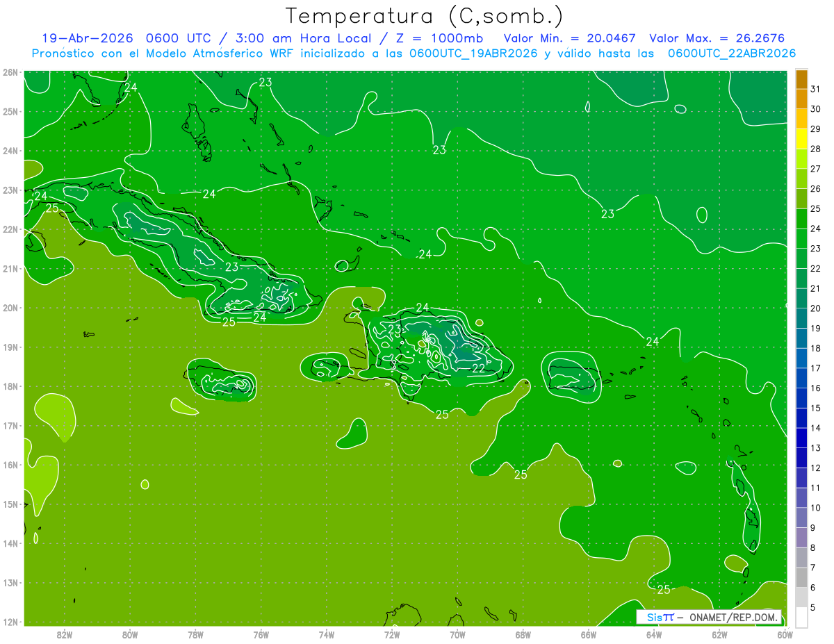Click the 0600UTC_22ABR2026 valid-until timestamp
The image size is (834, 644).
click(x=732, y=53)
